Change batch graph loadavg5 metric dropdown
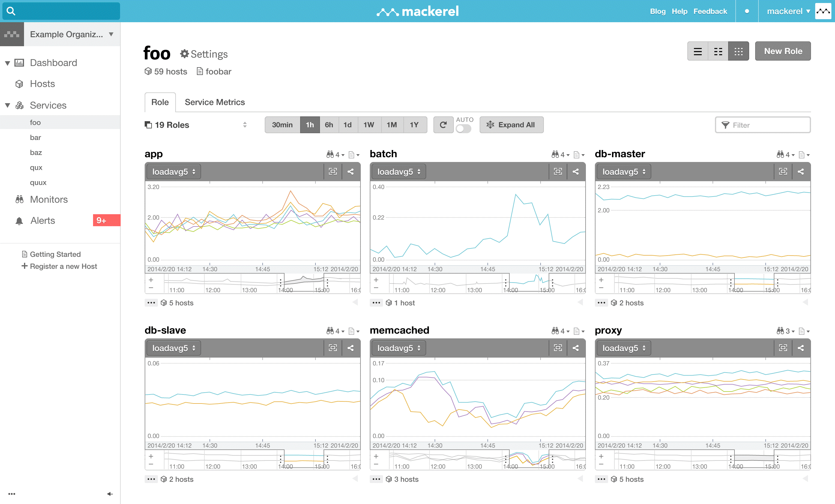Viewport: 835px width, 504px height. [399, 172]
